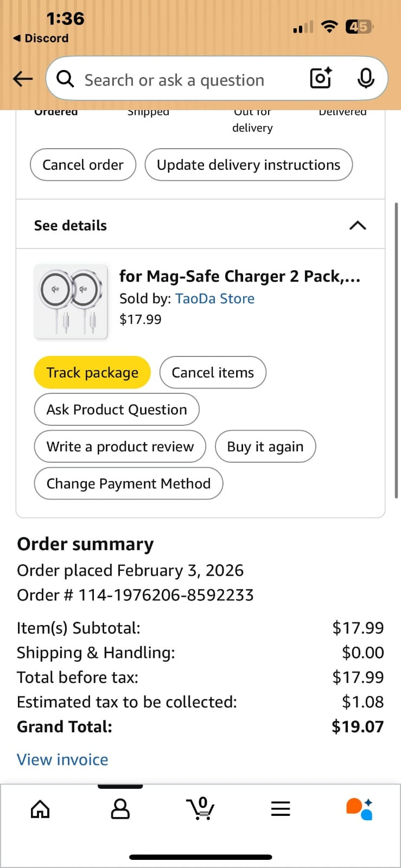Tap the microphone voice search icon
The image size is (401, 868).
click(x=366, y=78)
